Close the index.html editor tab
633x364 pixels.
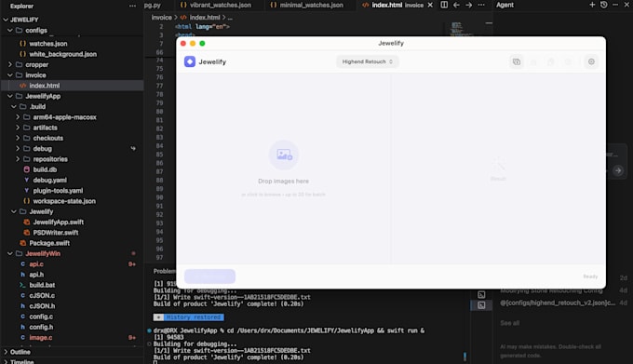[430, 5]
